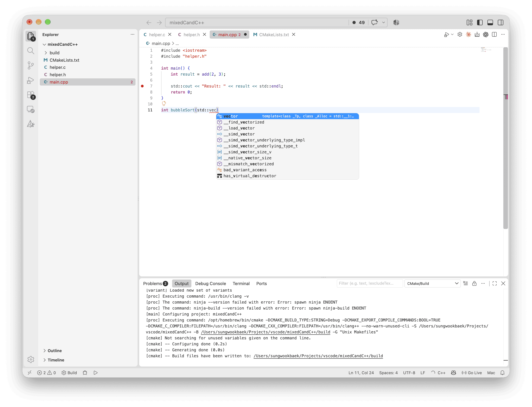
Task: Click the lightbulb code action icon
Action: (164, 104)
